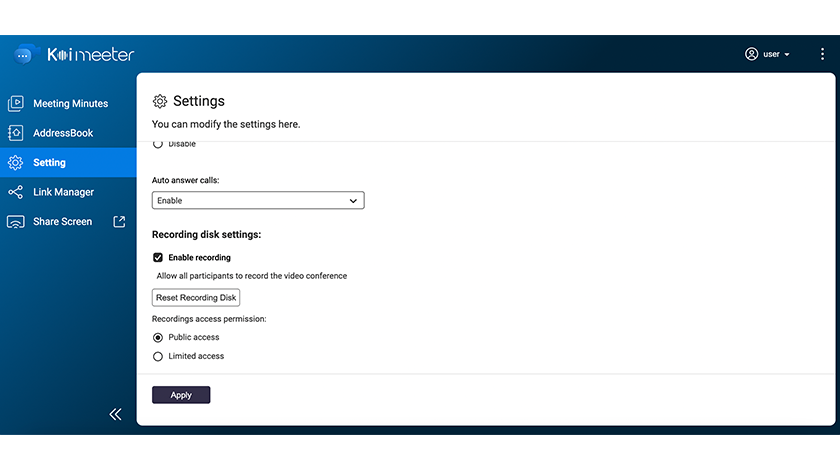
Task: Expand the user account menu arrow
Action: click(x=788, y=55)
